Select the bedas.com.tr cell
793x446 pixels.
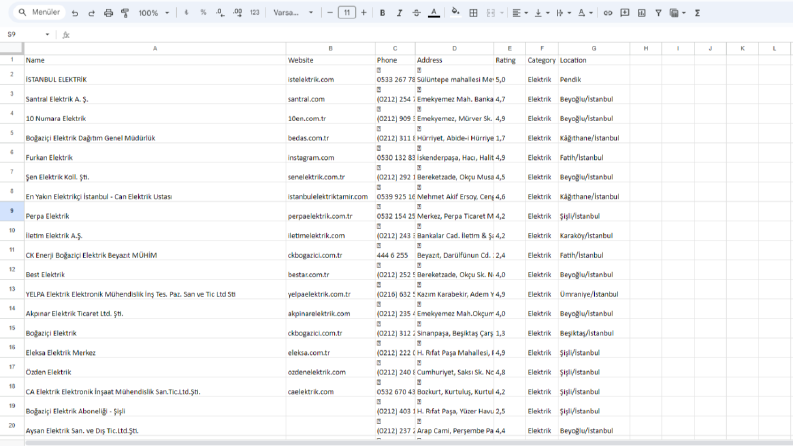330,133
